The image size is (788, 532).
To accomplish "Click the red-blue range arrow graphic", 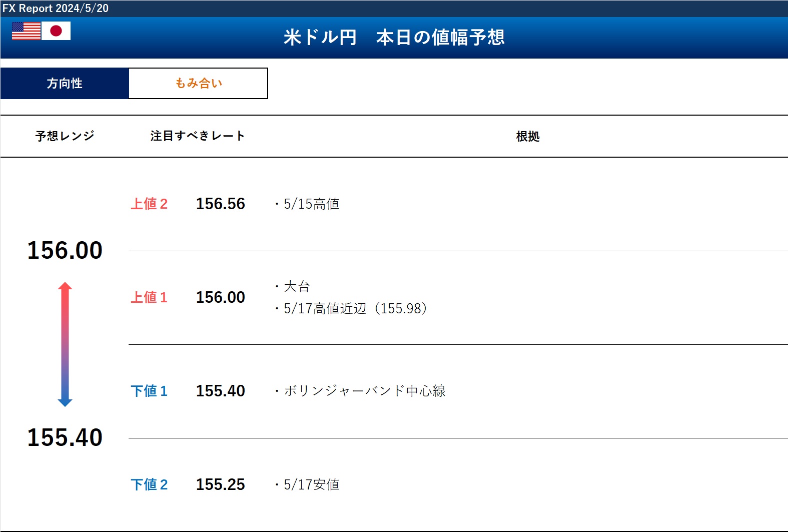I will tap(65, 344).
